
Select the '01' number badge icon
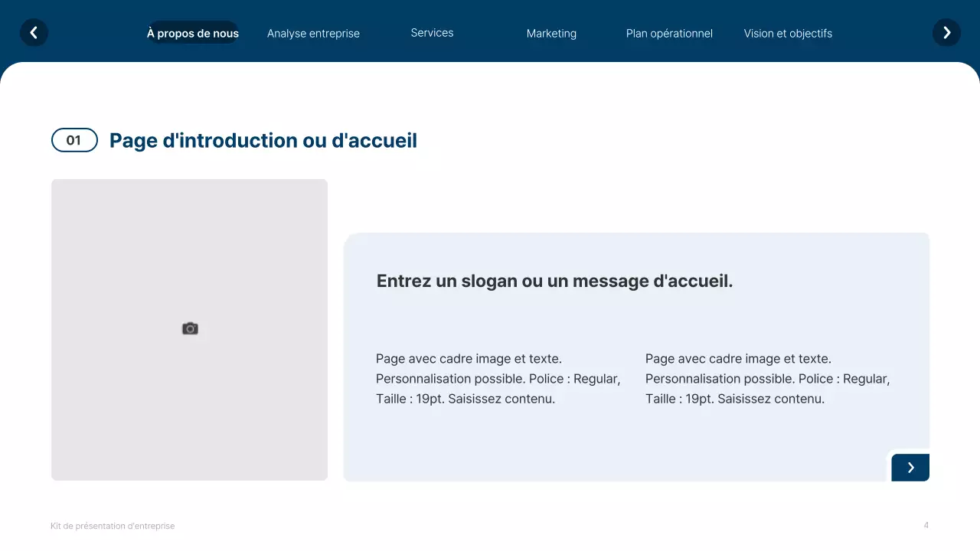[74, 140]
